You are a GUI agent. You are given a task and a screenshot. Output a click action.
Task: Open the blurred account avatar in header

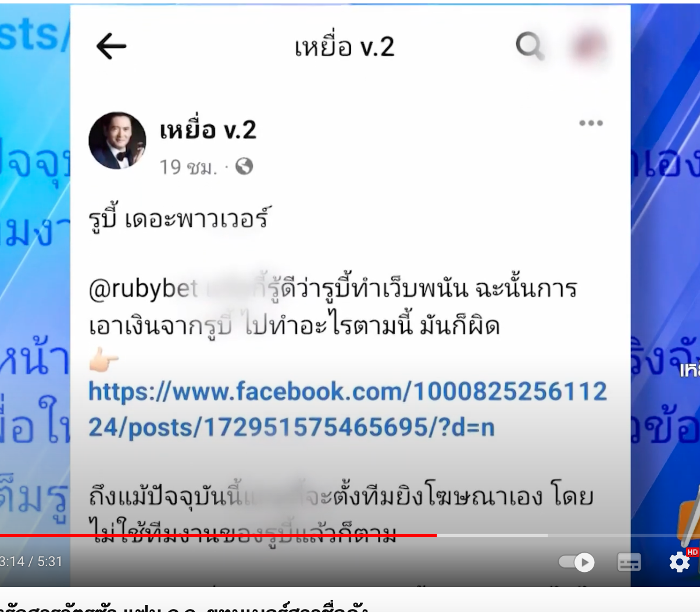[590, 45]
